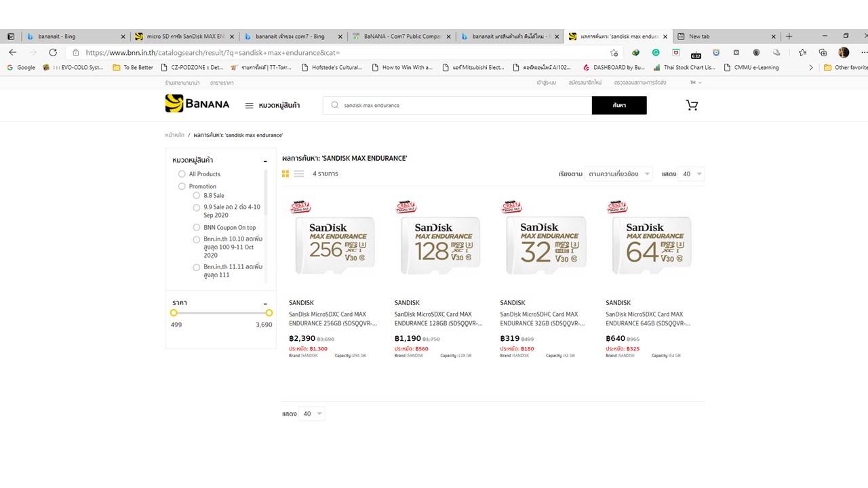The image size is (868, 488).
Task: Go to home page breadcrumb link
Action: point(174,135)
